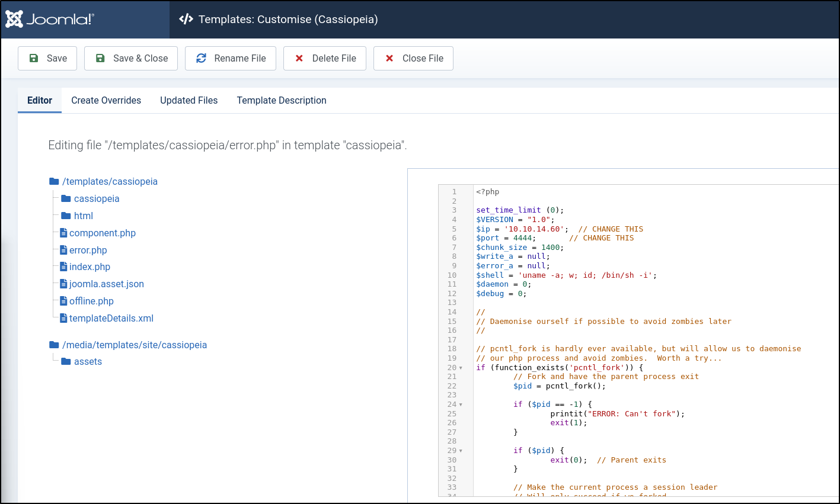Open templateDetails.xml file
The height and width of the screenshot is (504, 840).
click(x=111, y=318)
